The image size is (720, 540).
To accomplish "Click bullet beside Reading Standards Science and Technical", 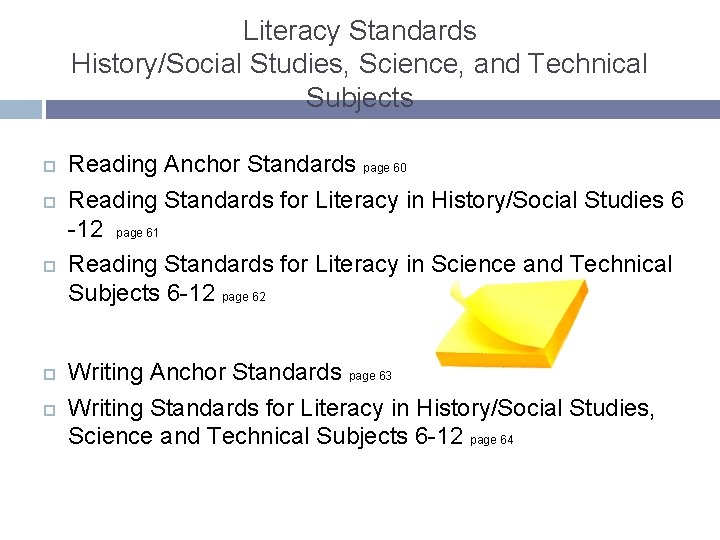I will (49, 266).
